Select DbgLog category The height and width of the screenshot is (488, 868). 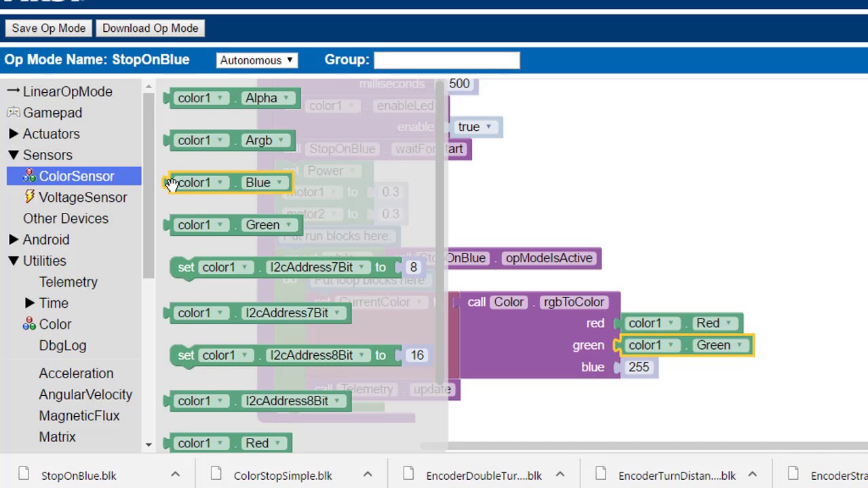(x=62, y=345)
